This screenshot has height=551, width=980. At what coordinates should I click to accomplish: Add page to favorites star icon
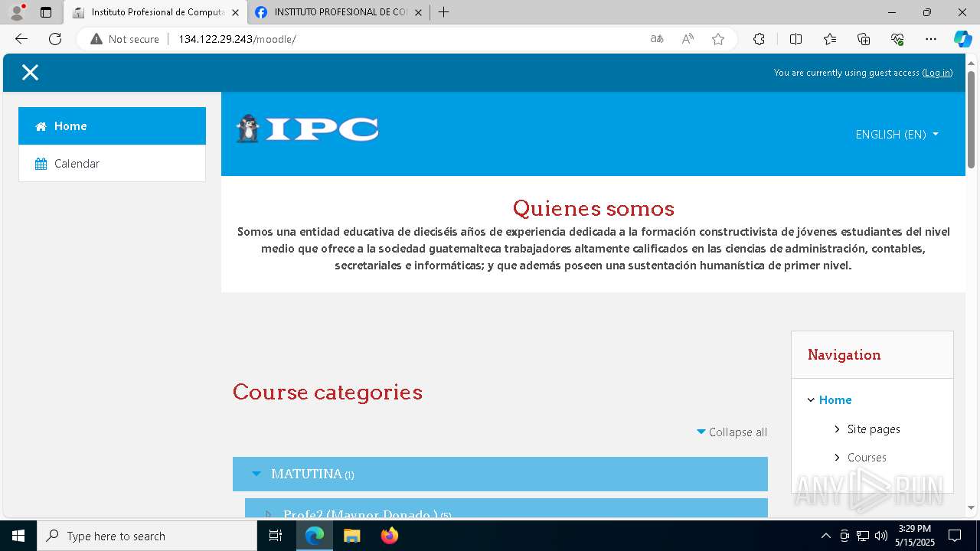718,39
